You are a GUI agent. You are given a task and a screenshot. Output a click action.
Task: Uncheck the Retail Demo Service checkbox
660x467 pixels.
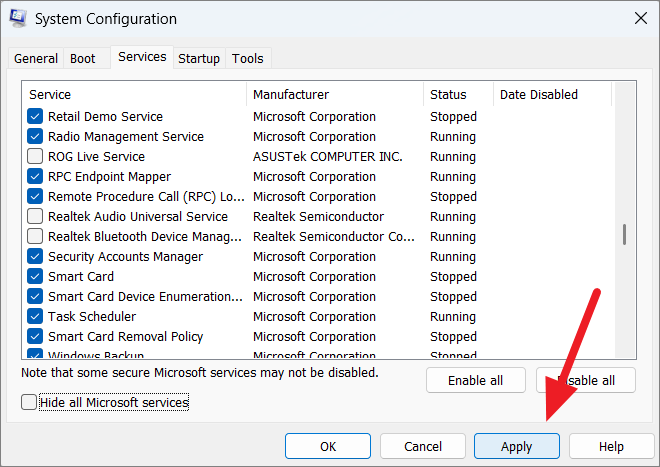tap(35, 117)
